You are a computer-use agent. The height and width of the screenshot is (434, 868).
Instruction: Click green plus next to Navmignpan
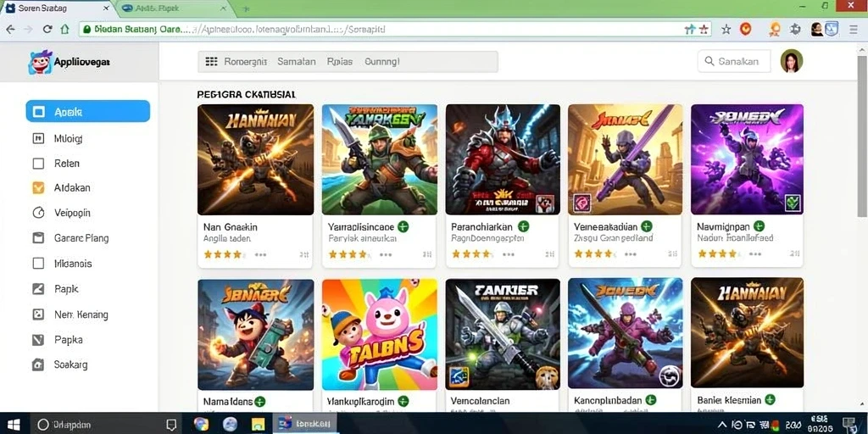[759, 226]
